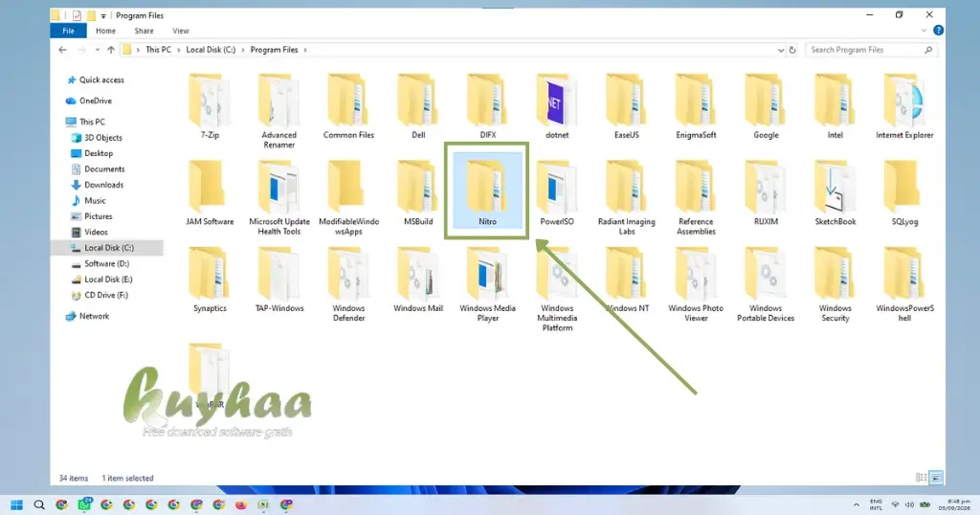Select the Microsoft Update Health Tools folder

tap(278, 198)
